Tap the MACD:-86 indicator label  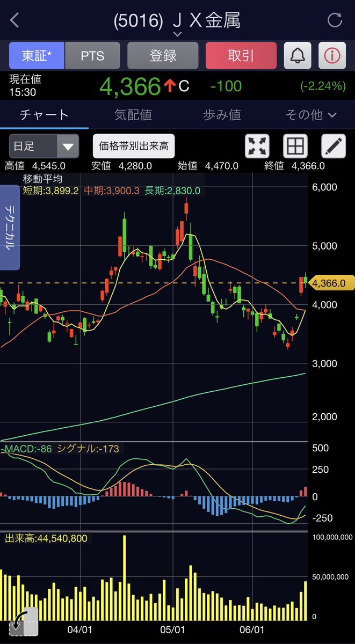tap(28, 449)
